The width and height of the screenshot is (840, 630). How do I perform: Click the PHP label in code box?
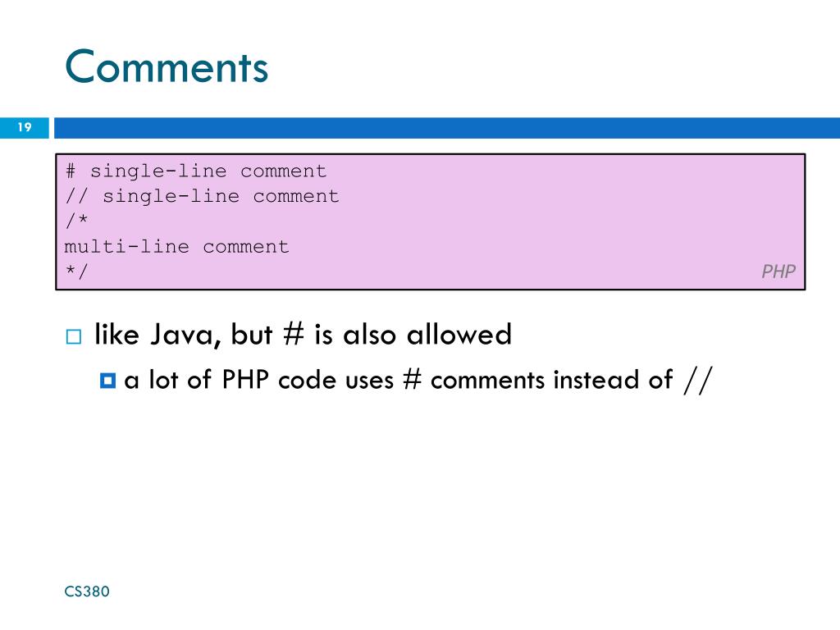coord(778,271)
